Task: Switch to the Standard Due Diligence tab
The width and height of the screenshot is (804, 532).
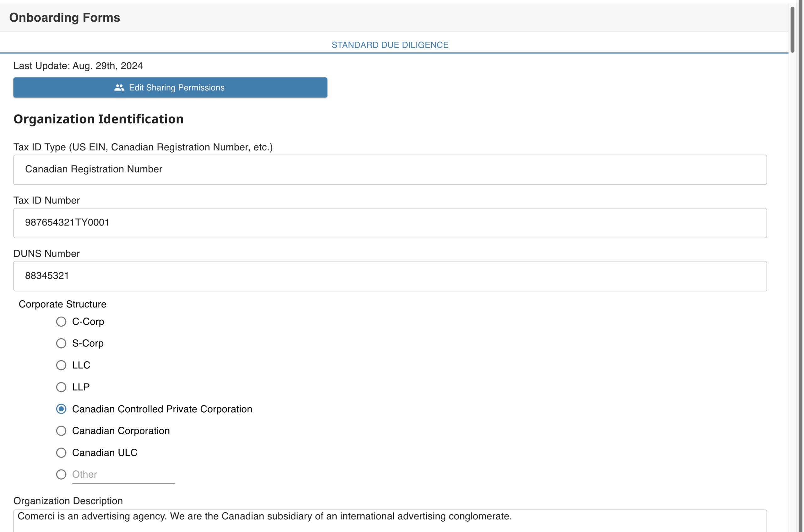Action: click(389, 45)
